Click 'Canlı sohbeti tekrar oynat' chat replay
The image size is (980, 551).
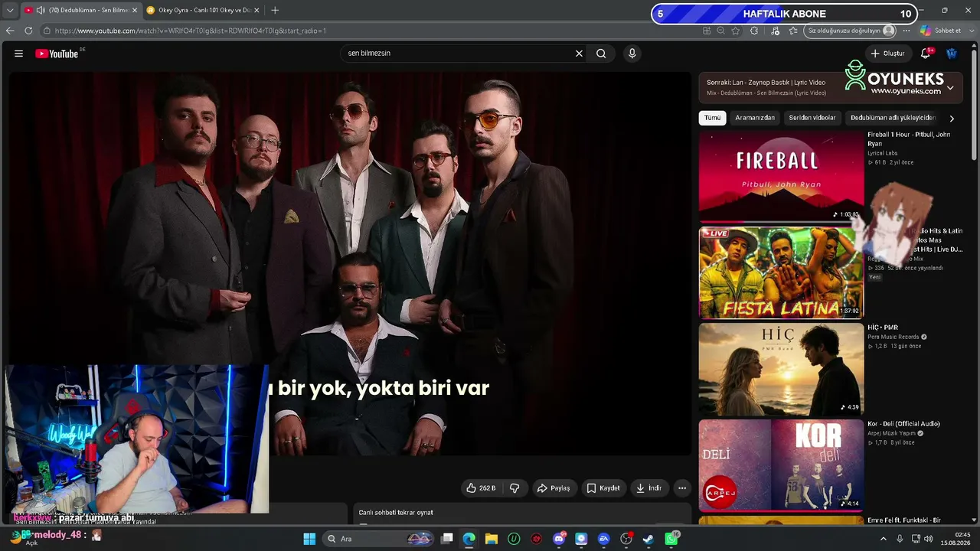396,513
